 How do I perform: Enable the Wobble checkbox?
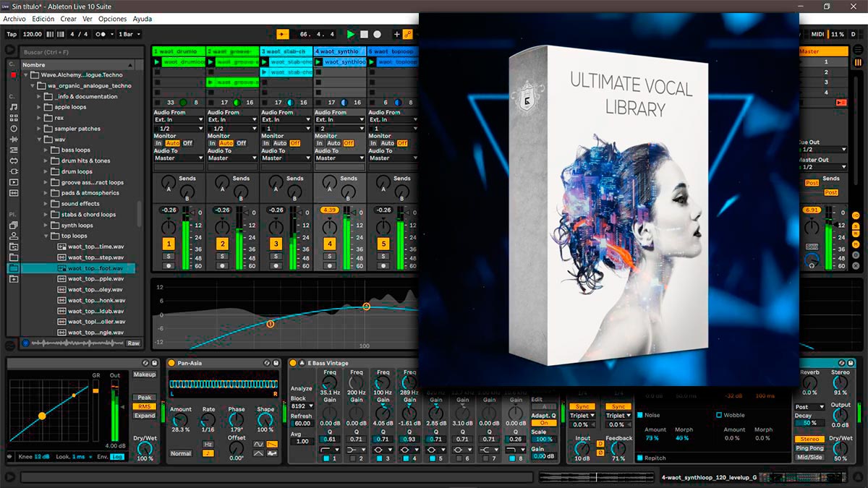tap(719, 415)
